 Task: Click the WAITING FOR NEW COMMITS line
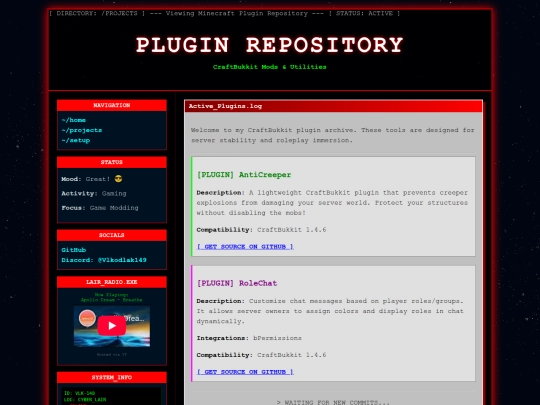[333, 402]
